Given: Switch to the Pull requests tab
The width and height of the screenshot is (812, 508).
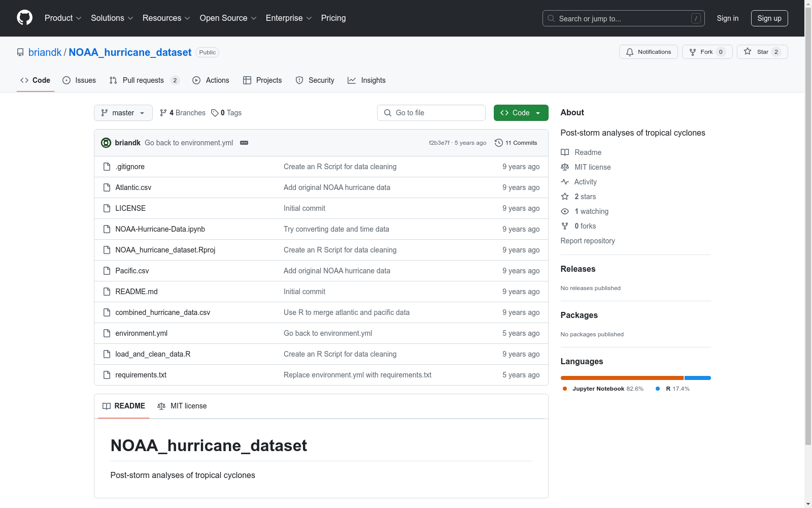Looking at the screenshot, I should click(145, 80).
